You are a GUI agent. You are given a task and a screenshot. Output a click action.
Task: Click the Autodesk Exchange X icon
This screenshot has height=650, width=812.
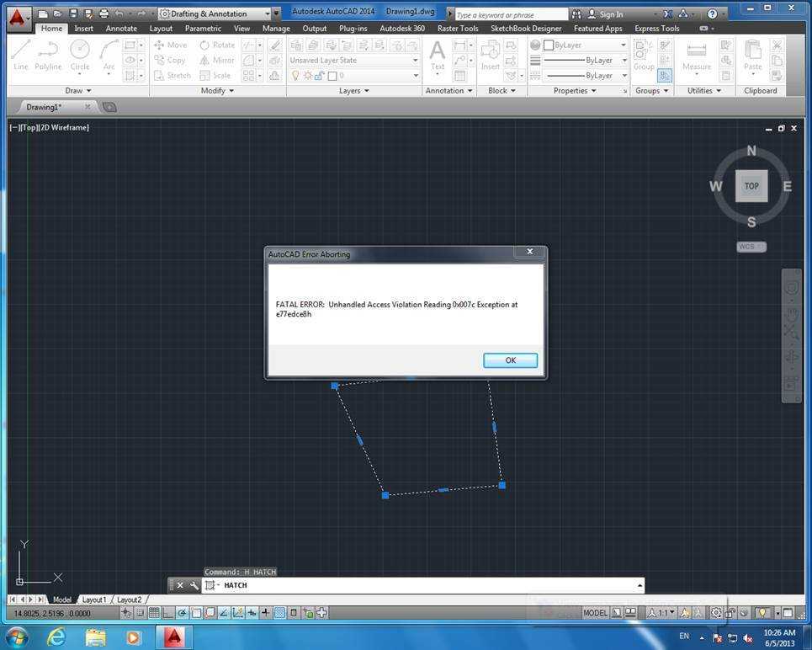(x=668, y=14)
